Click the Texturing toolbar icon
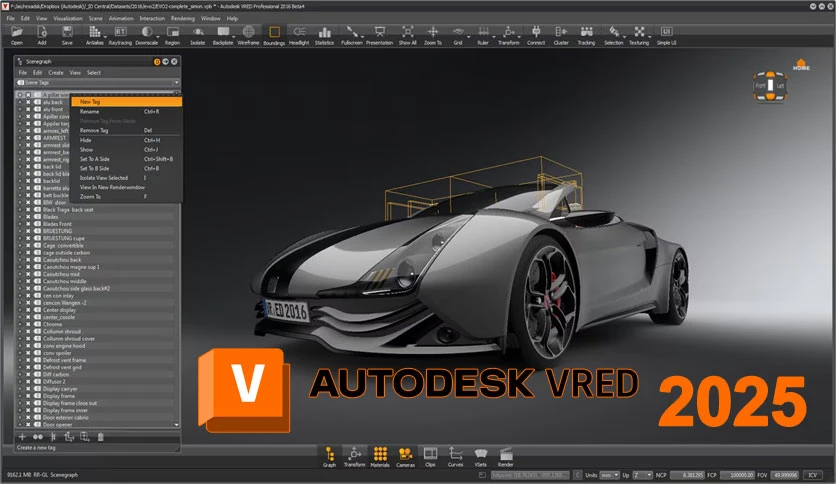 pyautogui.click(x=639, y=32)
